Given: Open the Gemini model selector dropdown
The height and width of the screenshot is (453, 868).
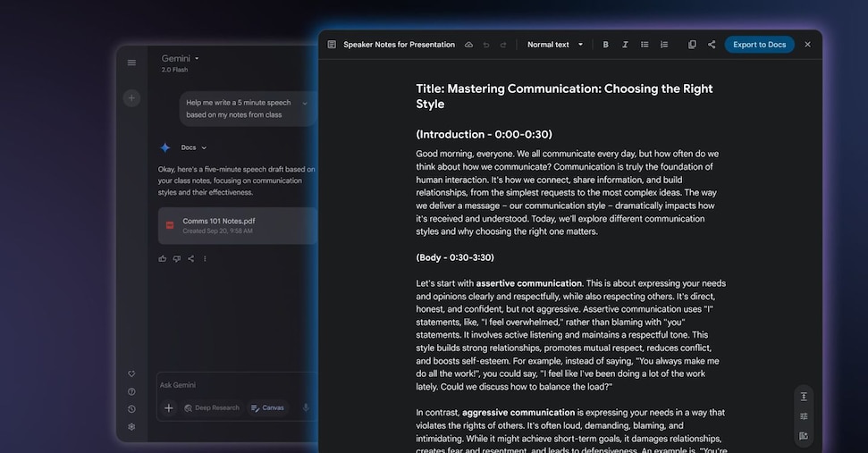Looking at the screenshot, I should point(181,58).
